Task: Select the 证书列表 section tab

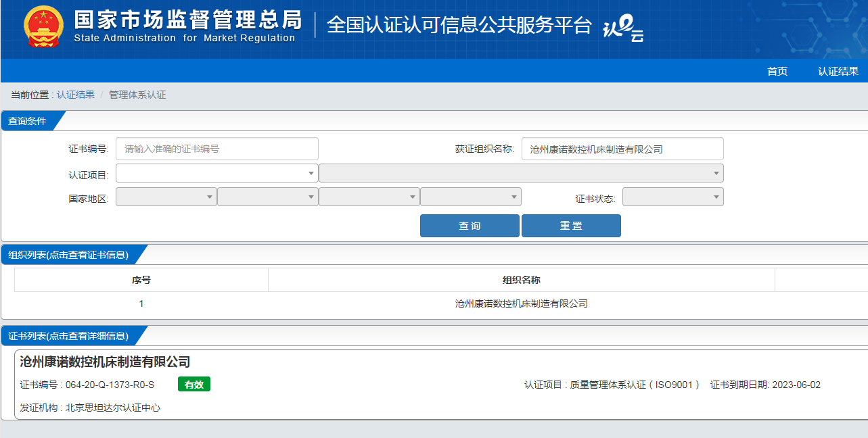Action: (x=71, y=336)
